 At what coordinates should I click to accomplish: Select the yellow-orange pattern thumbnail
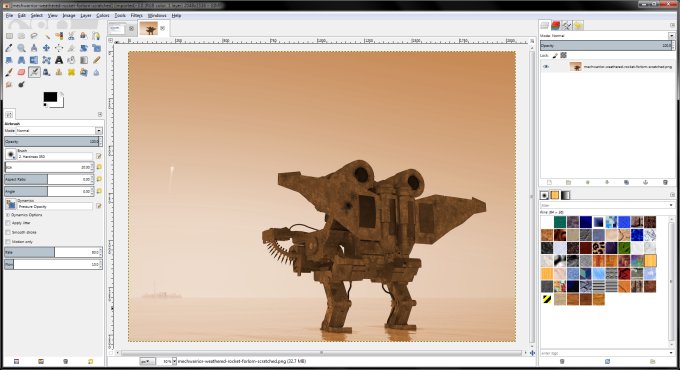650,261
